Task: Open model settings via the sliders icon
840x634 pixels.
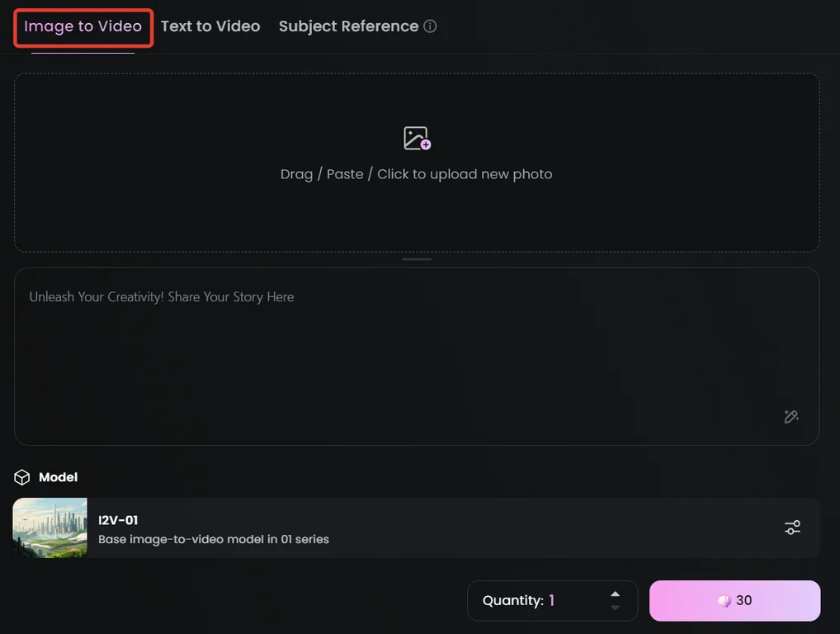Action: 792,528
